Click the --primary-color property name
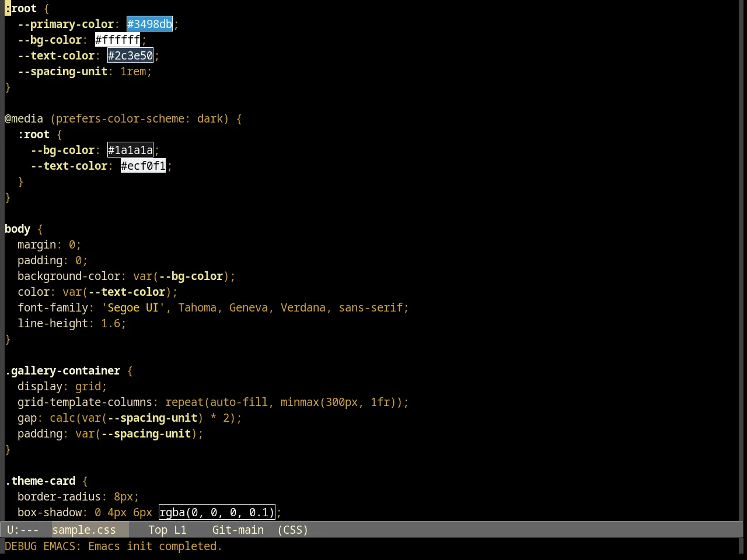Screen dimensions: 747x560 [66, 24]
